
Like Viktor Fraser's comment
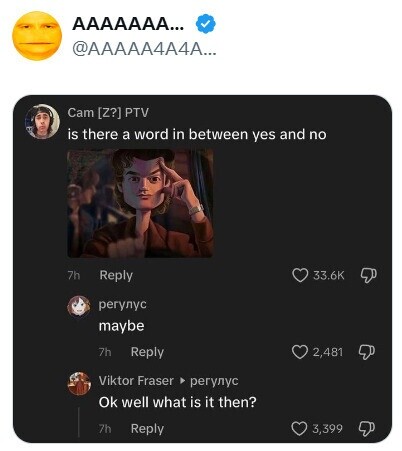pyautogui.click(x=299, y=429)
